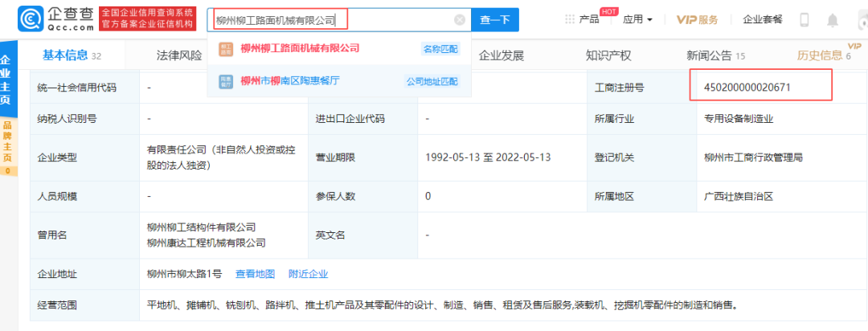This screenshot has height=331, width=868.
Task: Click address text 柳州市柳太路1号
Action: (184, 274)
